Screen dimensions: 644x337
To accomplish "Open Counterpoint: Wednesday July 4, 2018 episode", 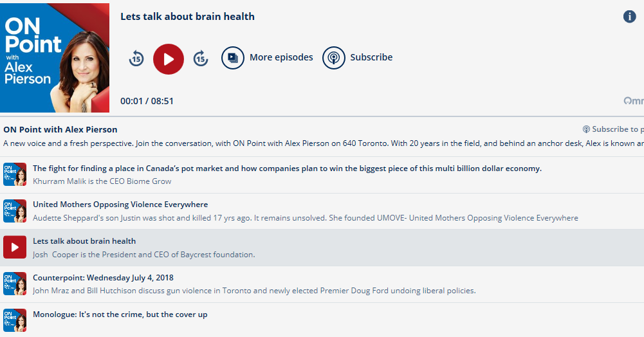I will 103,278.
